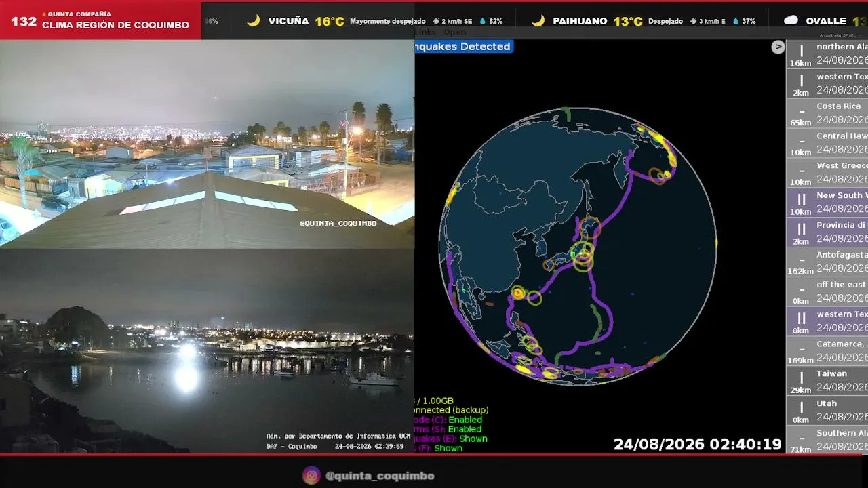Viewport: 868px width, 488px height.
Task: Select the Southern Ala earthquake entry
Action: 827,441
